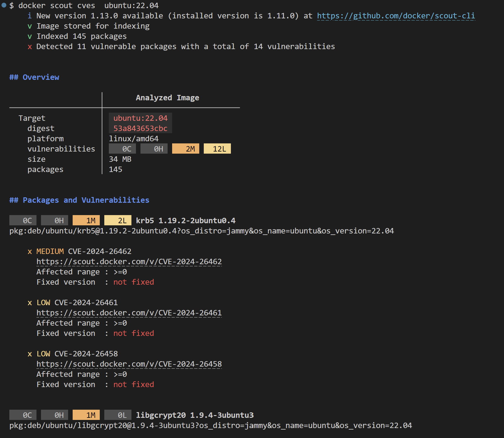
Task: Open the scout.docker.com CVE-2024-26458 link
Action: click(129, 364)
